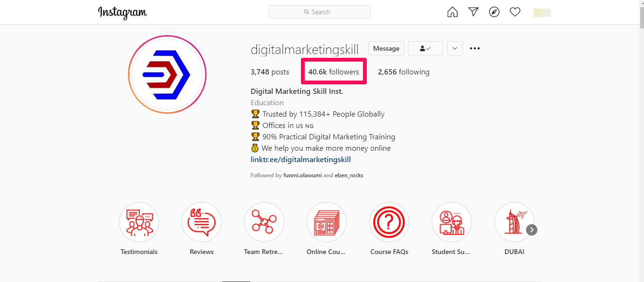Image resolution: width=644 pixels, height=282 pixels.
Task: Toggle the following status button
Action: coord(425,48)
